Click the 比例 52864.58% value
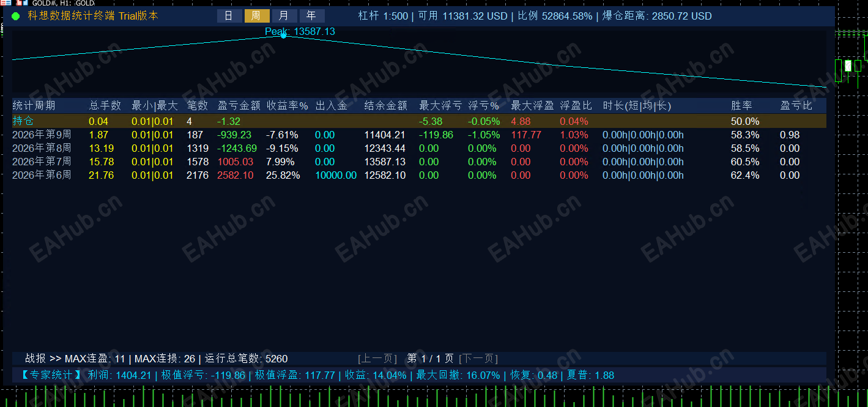This screenshot has width=868, height=407. pyautogui.click(x=555, y=16)
